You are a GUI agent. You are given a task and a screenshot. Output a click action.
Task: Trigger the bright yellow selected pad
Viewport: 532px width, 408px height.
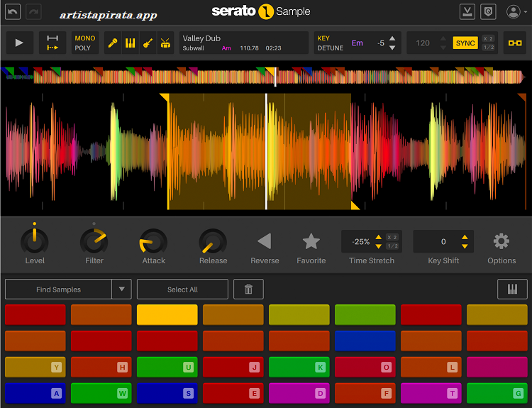pyautogui.click(x=167, y=314)
